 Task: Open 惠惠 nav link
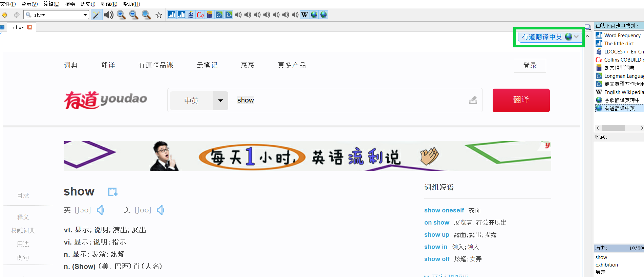[x=248, y=65]
